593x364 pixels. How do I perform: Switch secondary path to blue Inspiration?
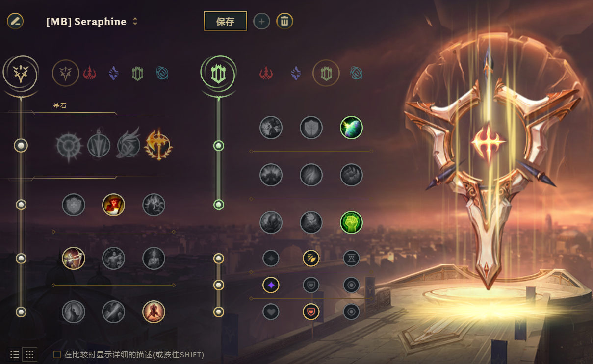coord(357,74)
